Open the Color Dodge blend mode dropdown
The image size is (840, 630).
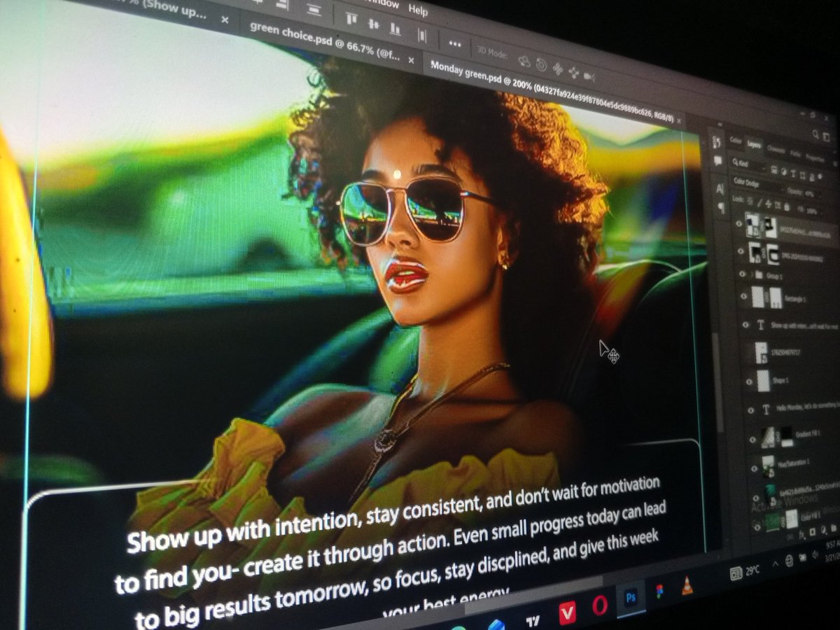[756, 185]
